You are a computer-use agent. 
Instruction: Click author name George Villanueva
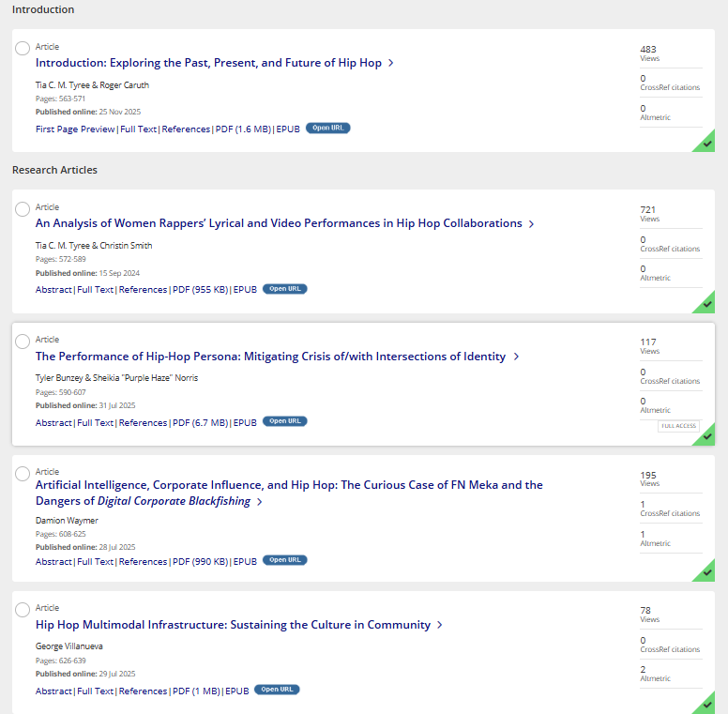click(69, 646)
